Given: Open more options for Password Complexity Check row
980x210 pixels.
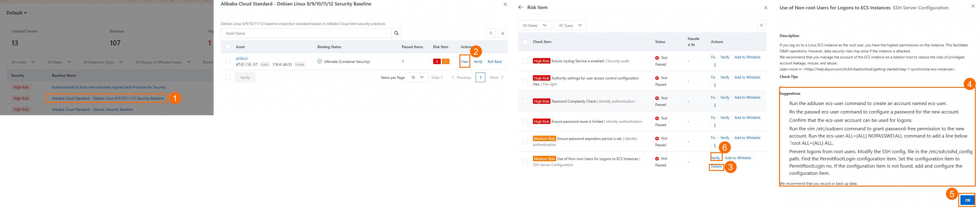Looking at the screenshot, I should pyautogui.click(x=715, y=106).
